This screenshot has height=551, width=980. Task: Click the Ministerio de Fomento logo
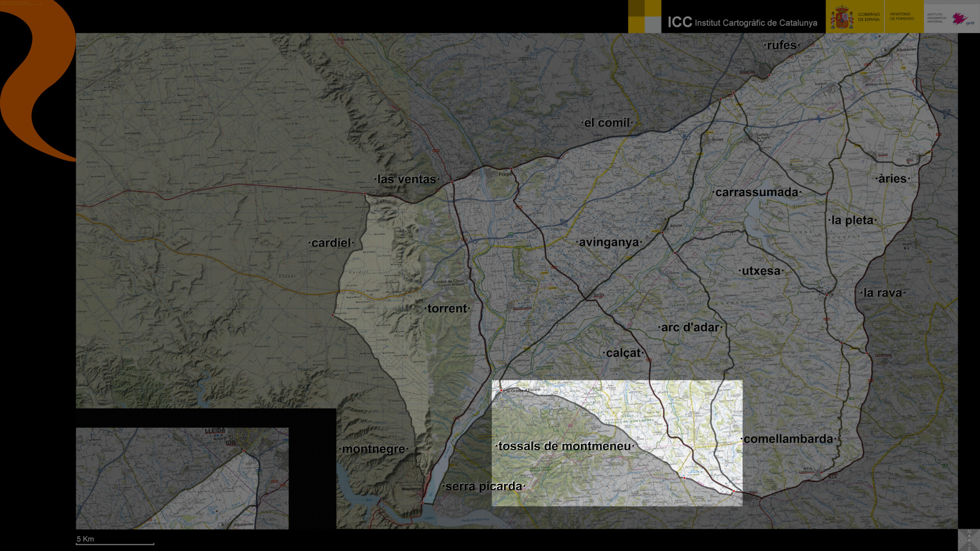(x=902, y=16)
